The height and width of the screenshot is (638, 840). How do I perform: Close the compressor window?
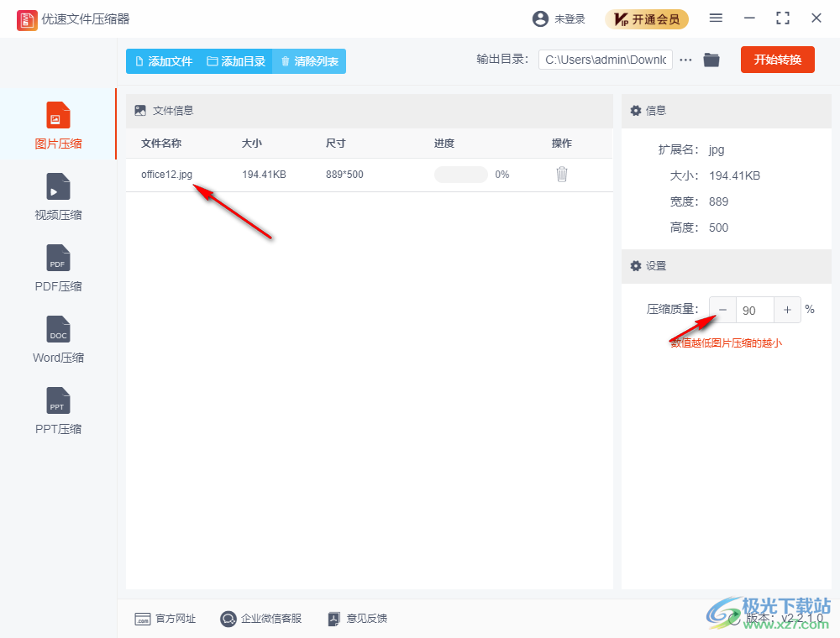point(816,18)
